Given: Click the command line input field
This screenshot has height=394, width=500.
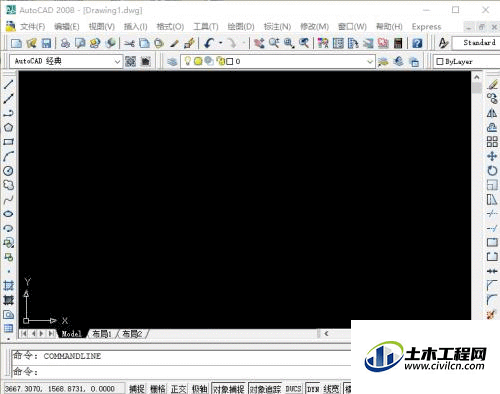Looking at the screenshot, I should (182, 371).
